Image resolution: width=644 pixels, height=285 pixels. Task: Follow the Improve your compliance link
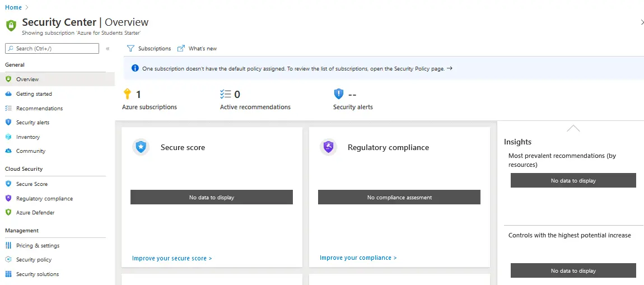[358, 258]
